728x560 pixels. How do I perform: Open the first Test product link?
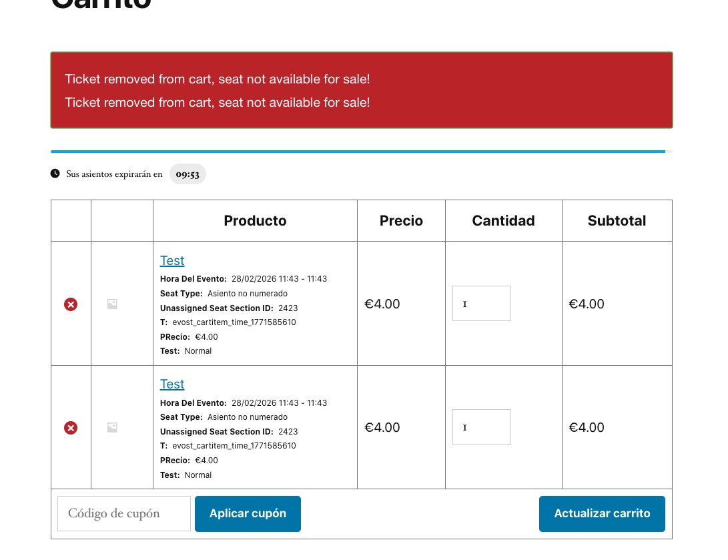(x=172, y=261)
